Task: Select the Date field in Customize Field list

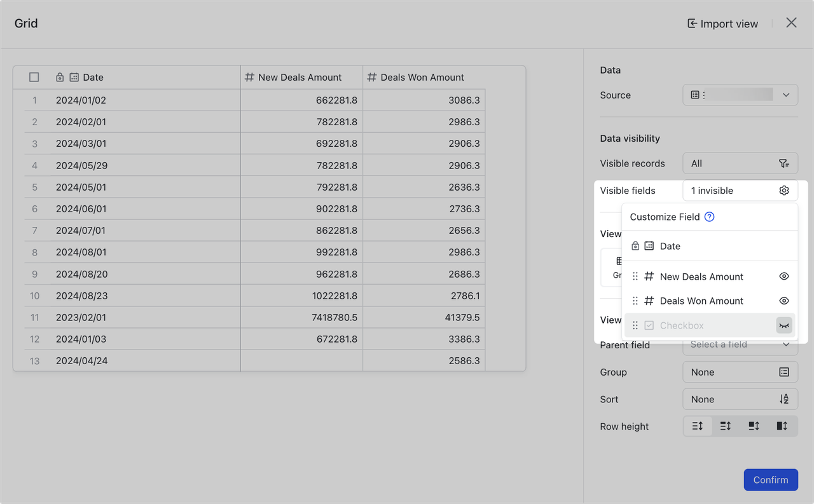Action: coord(710,246)
